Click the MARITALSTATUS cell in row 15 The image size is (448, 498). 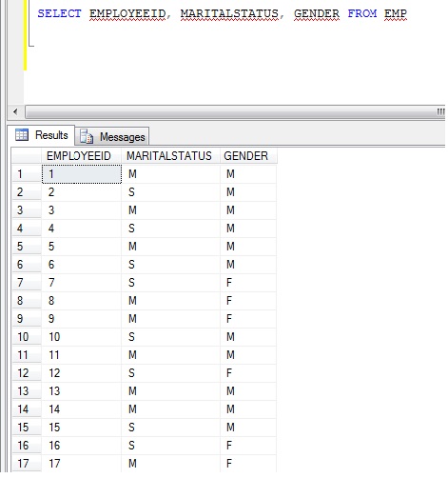170,428
